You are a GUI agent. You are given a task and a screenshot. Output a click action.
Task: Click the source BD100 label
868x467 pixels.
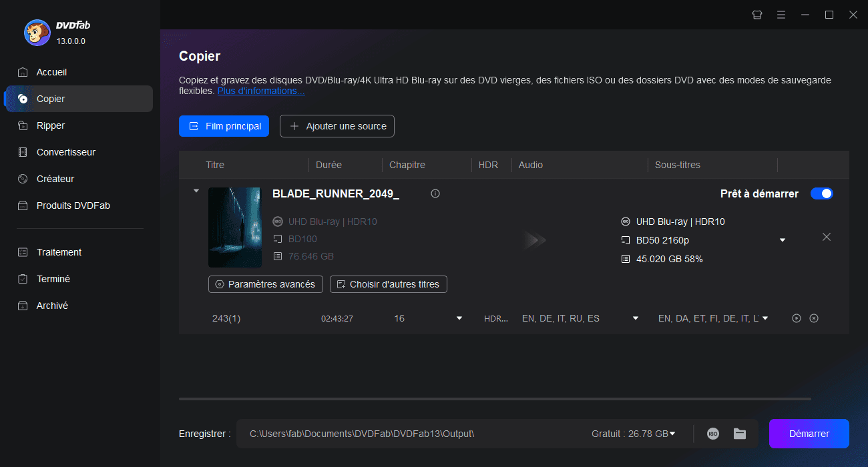302,239
